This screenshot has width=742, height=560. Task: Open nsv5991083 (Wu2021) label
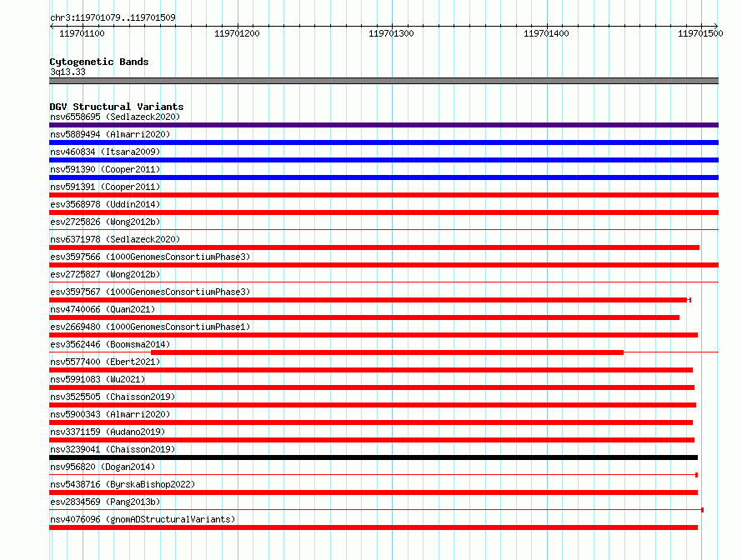pos(98,379)
